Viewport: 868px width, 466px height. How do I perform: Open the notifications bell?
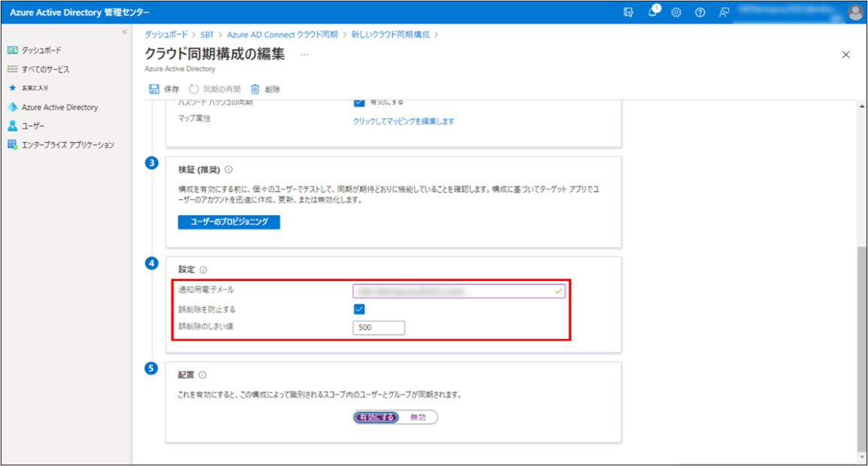pyautogui.click(x=653, y=11)
